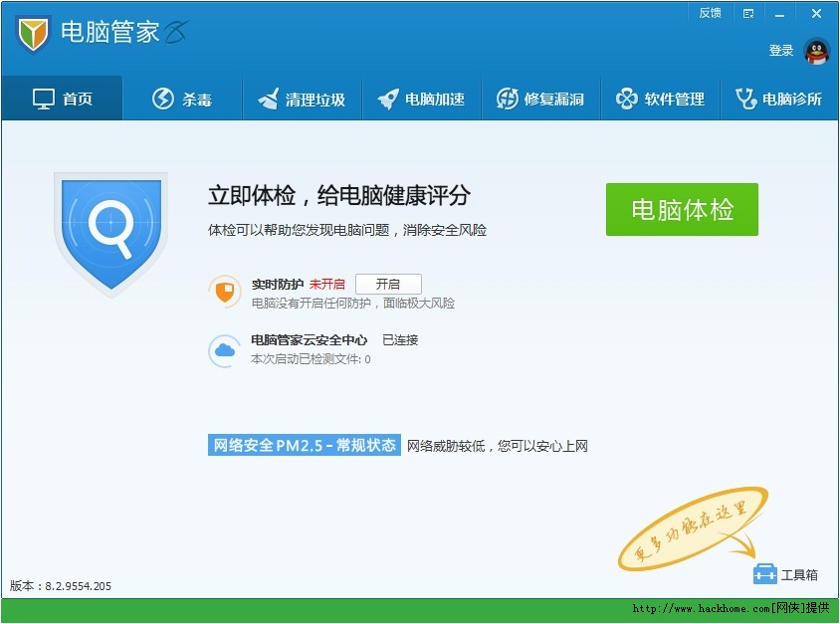Start the 电脑体检 checkup
The height and width of the screenshot is (624, 840).
[682, 209]
